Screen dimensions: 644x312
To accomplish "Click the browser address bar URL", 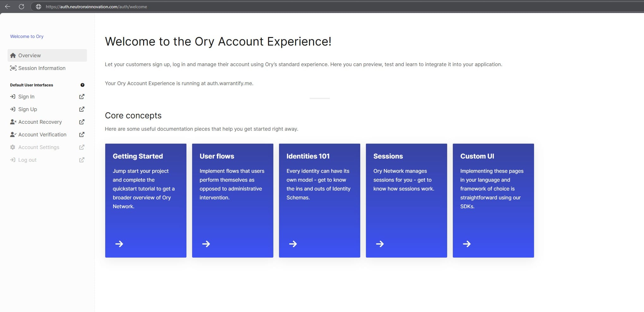I will click(x=96, y=7).
